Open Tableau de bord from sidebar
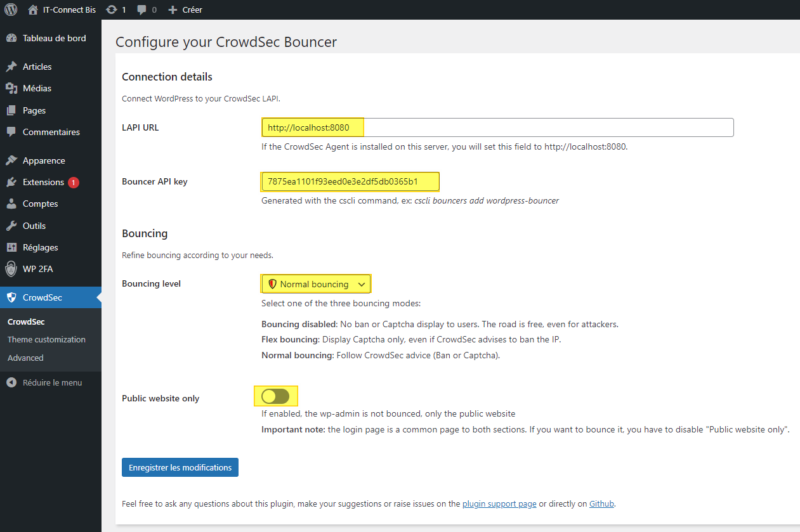 54,38
